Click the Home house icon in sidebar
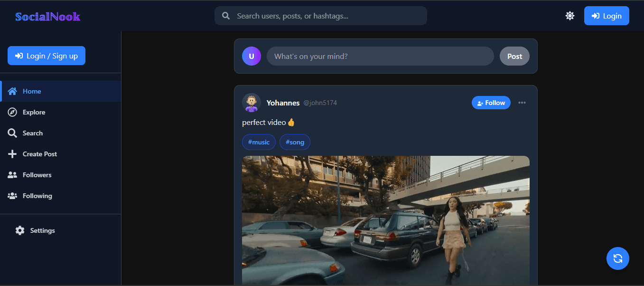This screenshot has width=644, height=286. pyautogui.click(x=12, y=91)
